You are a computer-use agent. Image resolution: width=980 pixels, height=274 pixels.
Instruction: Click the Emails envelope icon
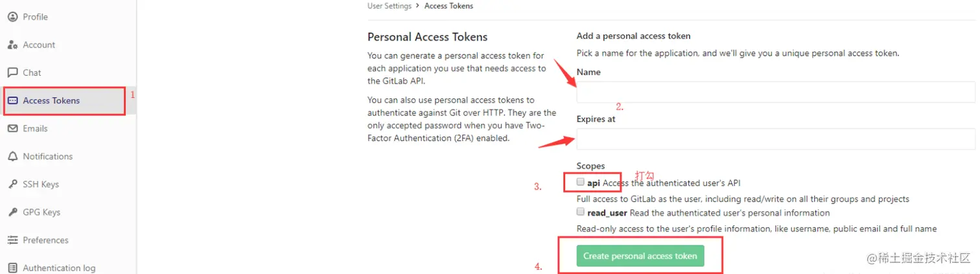click(x=12, y=128)
